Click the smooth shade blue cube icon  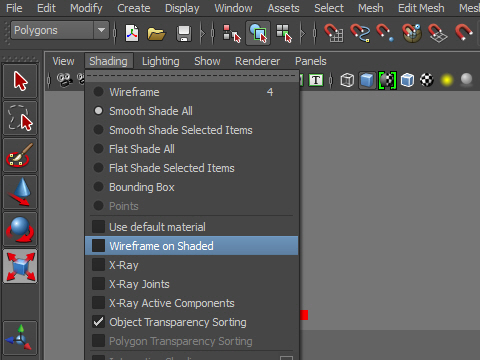coord(367,80)
